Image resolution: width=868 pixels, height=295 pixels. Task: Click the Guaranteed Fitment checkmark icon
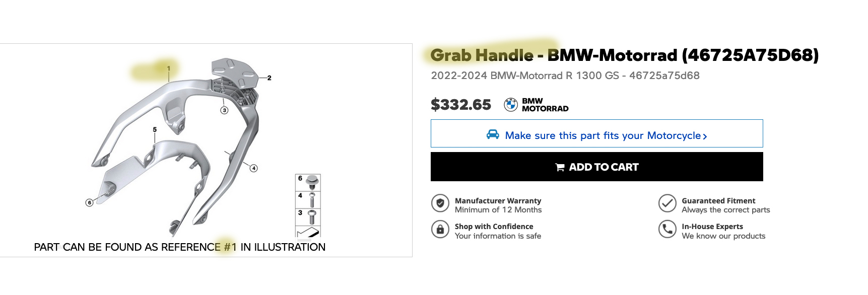click(667, 203)
